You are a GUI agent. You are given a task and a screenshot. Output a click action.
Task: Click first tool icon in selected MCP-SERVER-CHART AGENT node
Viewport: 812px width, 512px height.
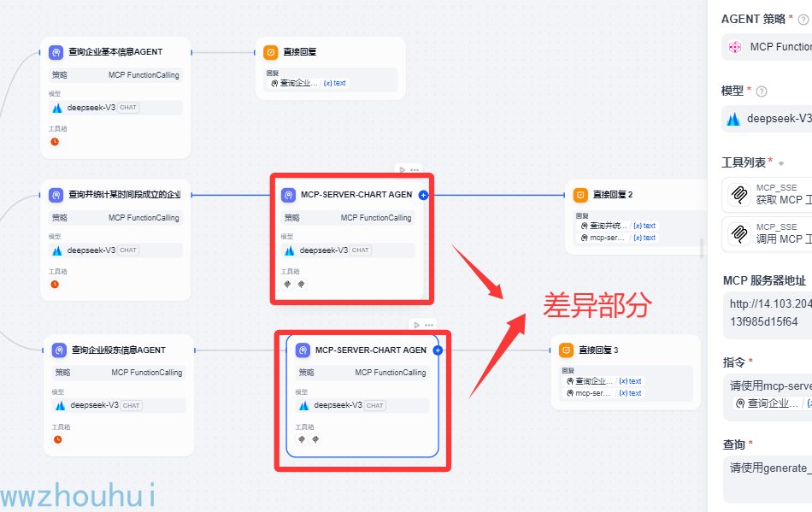(x=302, y=439)
